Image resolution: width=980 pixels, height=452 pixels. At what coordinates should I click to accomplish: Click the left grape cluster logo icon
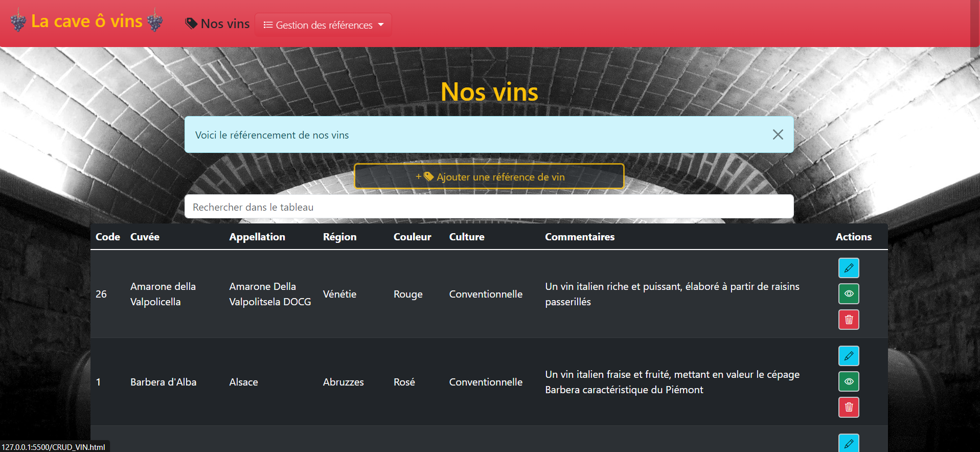click(x=18, y=21)
